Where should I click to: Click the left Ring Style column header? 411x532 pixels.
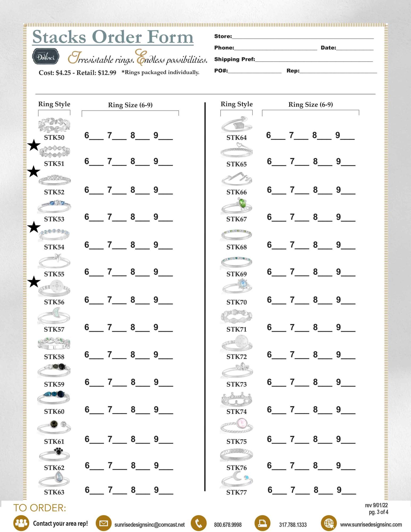pos(54,104)
